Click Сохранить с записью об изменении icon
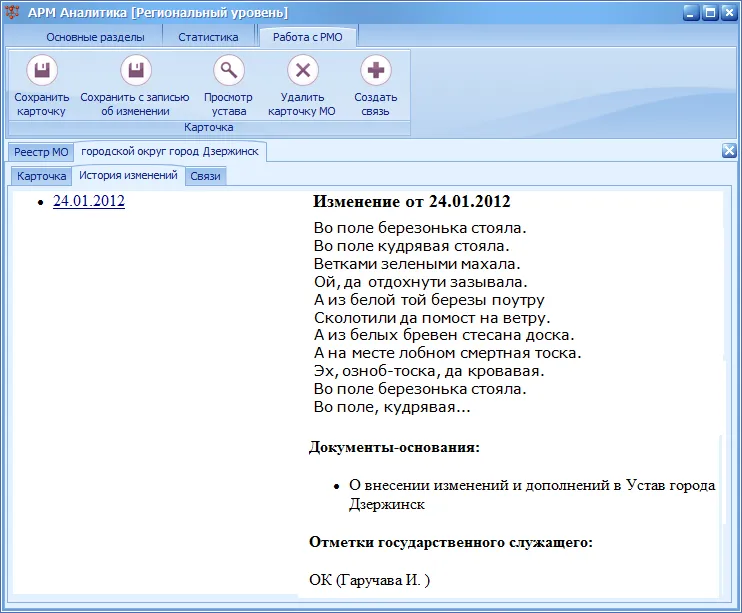 pos(136,70)
